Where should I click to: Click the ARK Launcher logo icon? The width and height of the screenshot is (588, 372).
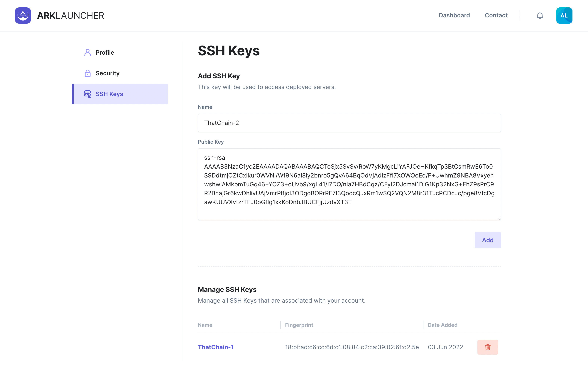pos(23,15)
